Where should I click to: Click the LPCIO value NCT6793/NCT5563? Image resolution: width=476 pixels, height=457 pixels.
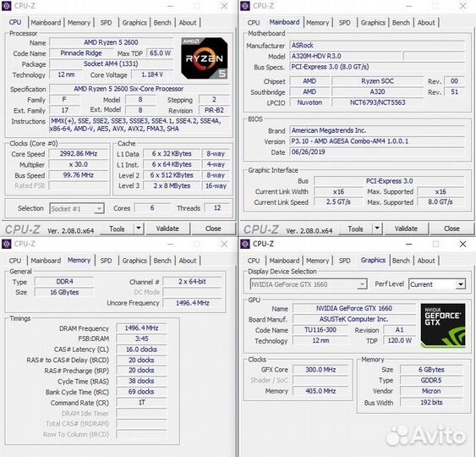coord(377,102)
